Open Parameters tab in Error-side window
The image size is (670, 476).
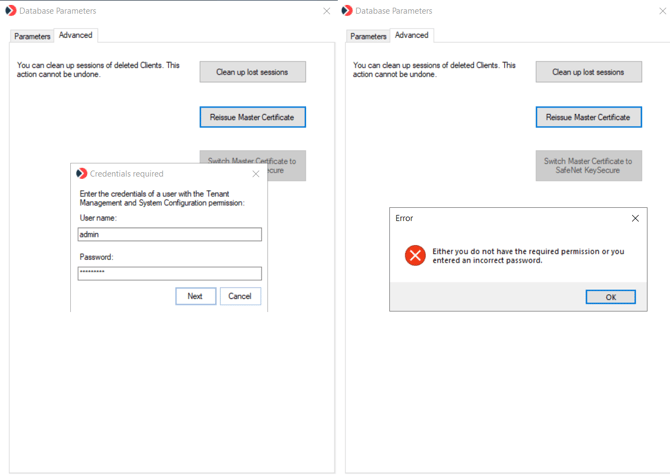click(x=368, y=36)
